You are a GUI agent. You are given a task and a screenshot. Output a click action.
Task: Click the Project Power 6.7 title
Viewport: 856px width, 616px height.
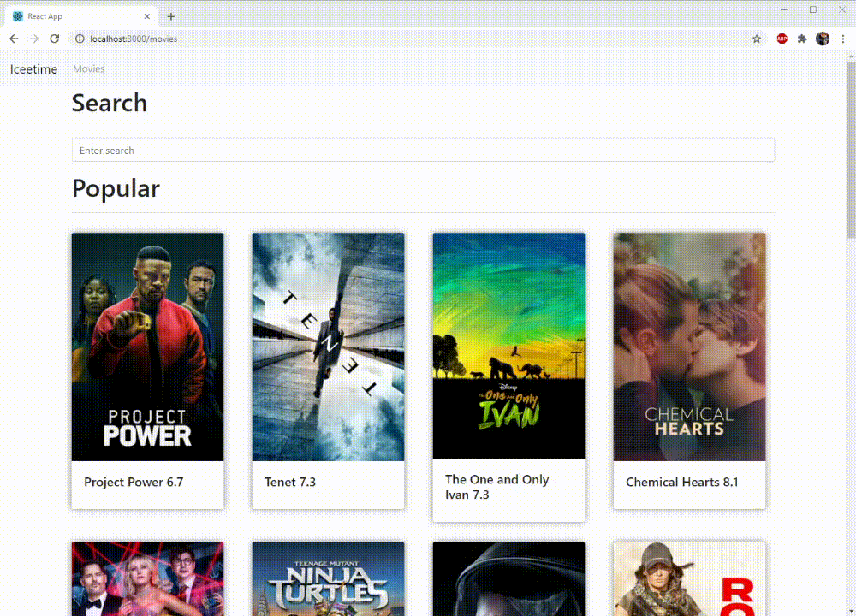pos(134,482)
